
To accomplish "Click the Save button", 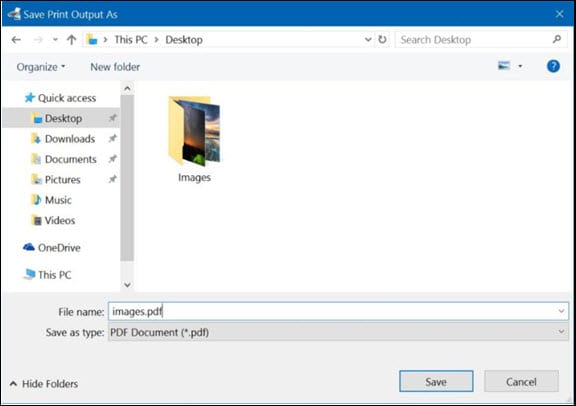I will click(436, 381).
